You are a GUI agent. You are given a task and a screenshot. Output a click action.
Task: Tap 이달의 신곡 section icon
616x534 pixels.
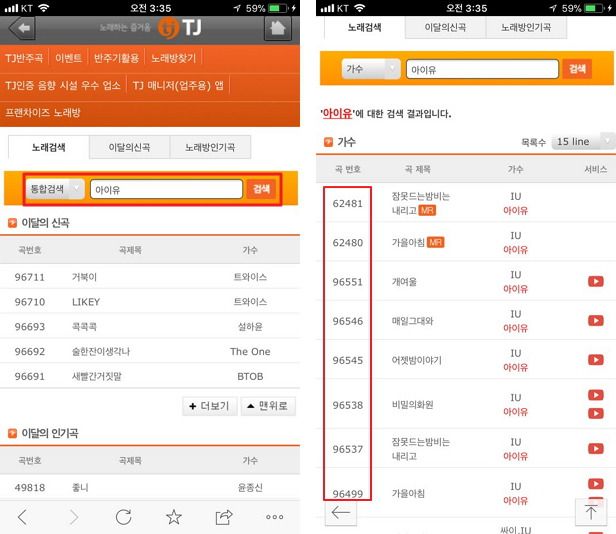(x=13, y=223)
